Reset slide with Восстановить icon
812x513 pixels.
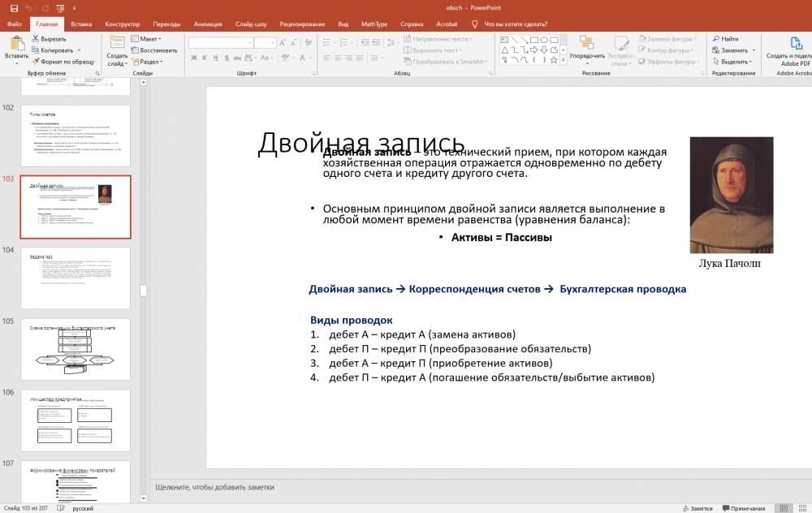click(x=134, y=50)
